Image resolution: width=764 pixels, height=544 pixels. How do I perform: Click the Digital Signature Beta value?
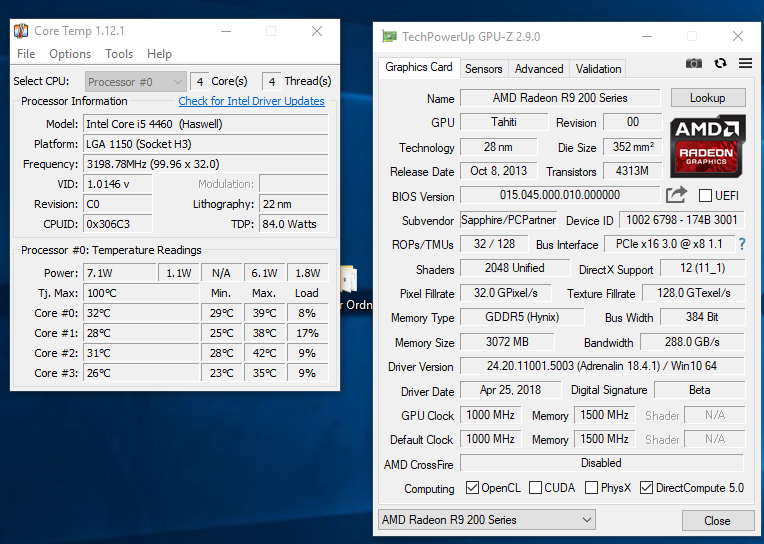(x=699, y=390)
